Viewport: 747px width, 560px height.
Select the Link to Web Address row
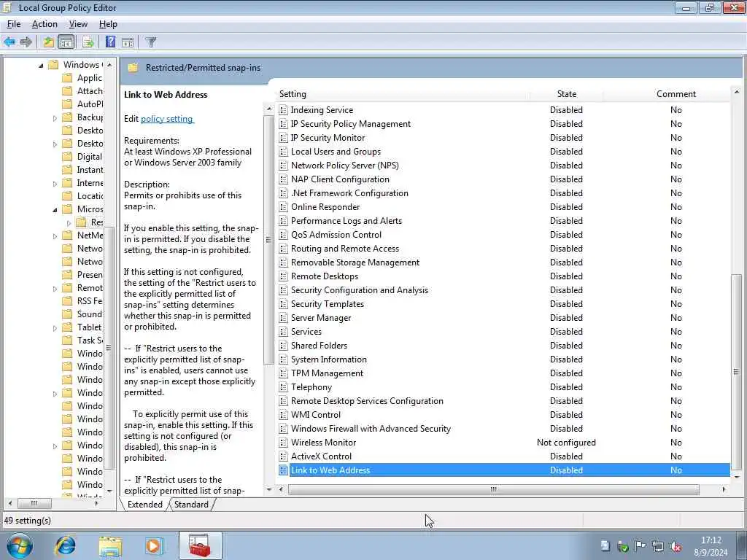tap(503, 470)
